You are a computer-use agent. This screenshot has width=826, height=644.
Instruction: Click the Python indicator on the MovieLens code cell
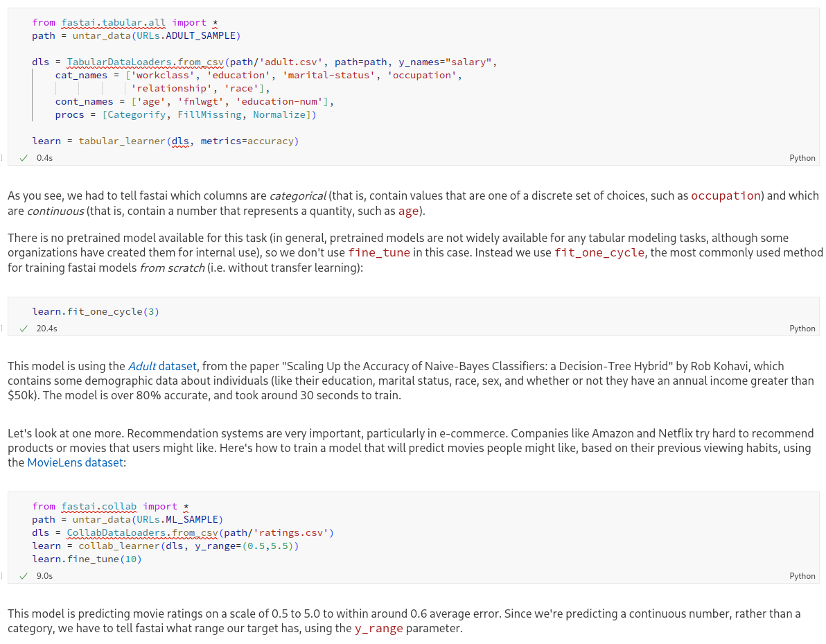(x=802, y=575)
